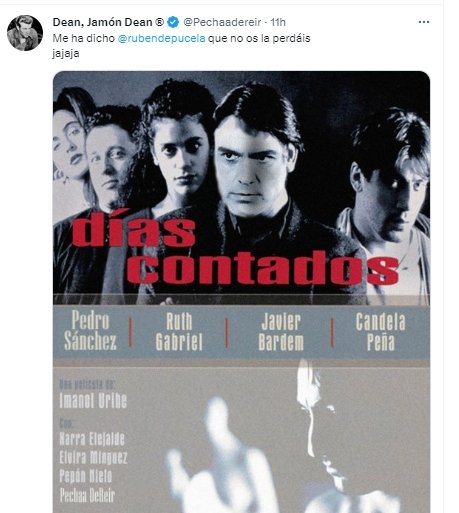Click the 'jajaja' tweet text line

66,53
